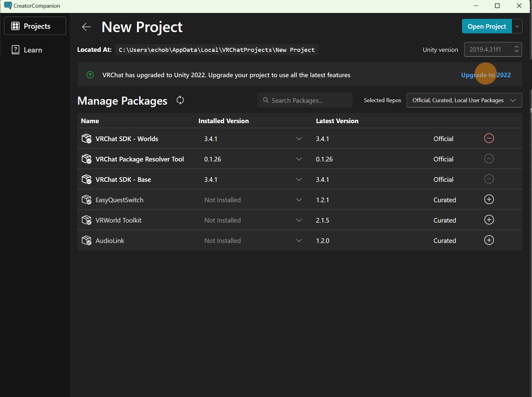The image size is (532, 397).
Task: Select the Learn help icon
Action: (16, 50)
